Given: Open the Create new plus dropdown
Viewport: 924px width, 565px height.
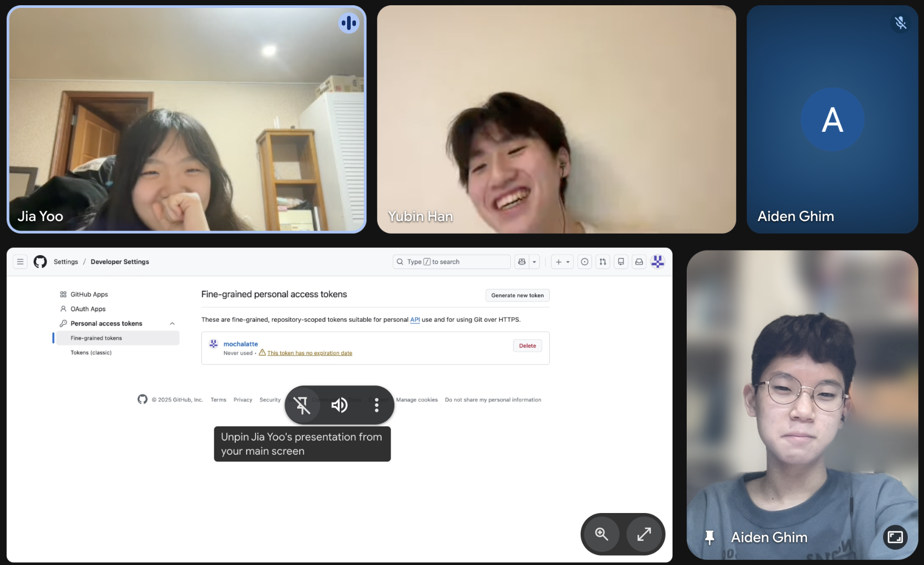Looking at the screenshot, I should pyautogui.click(x=562, y=261).
